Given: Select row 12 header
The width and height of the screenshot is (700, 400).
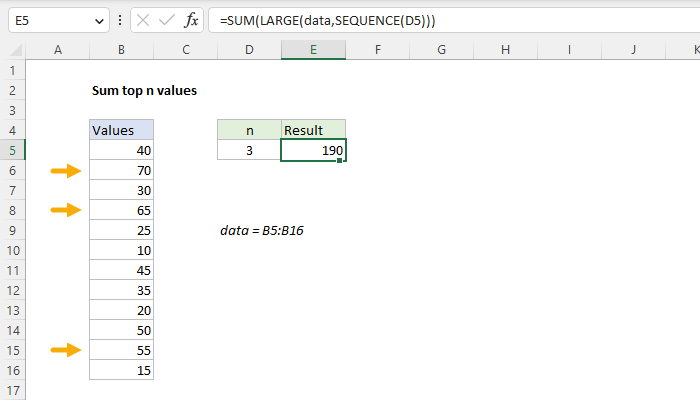Looking at the screenshot, I should coord(12,291).
